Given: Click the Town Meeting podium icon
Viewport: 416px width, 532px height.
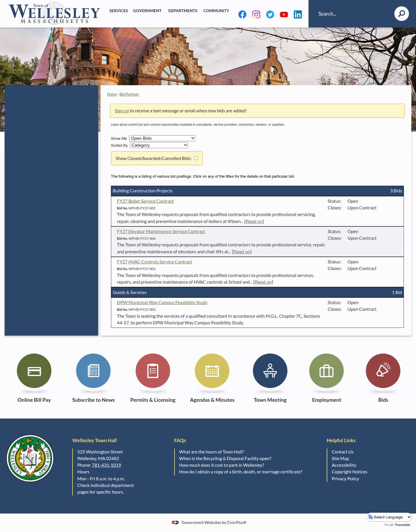Looking at the screenshot, I should point(270,371).
